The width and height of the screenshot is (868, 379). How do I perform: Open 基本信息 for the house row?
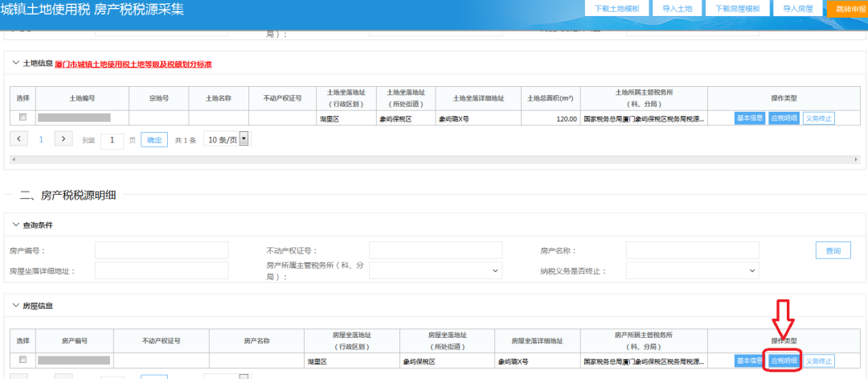pyautogui.click(x=750, y=360)
